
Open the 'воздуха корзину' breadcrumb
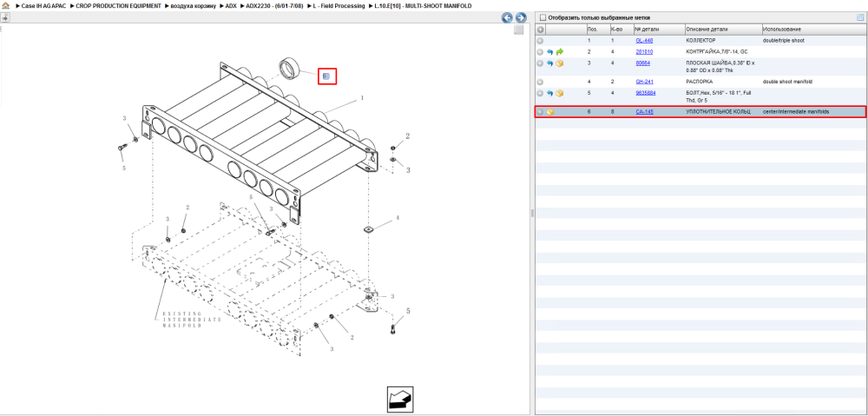[x=194, y=5]
